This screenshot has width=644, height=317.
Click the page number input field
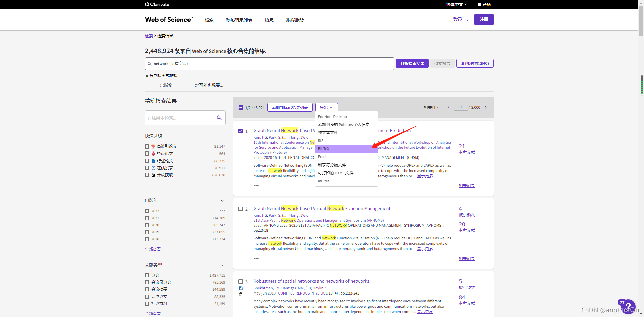click(461, 107)
